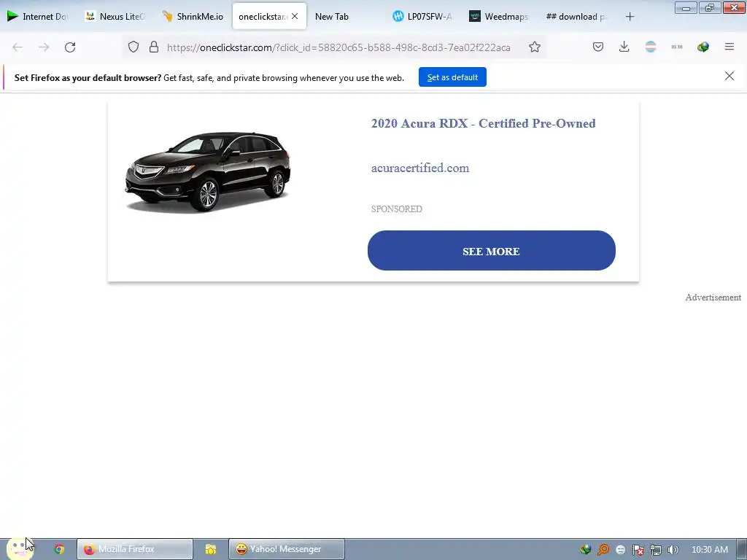Open the Action Center flag tray icon
Screen dimensions: 747x560
coord(638,550)
